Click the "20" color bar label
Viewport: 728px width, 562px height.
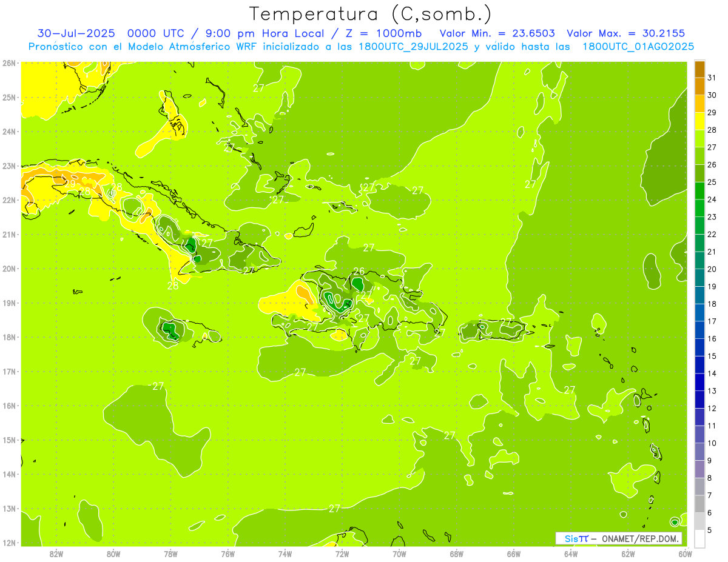click(712, 269)
